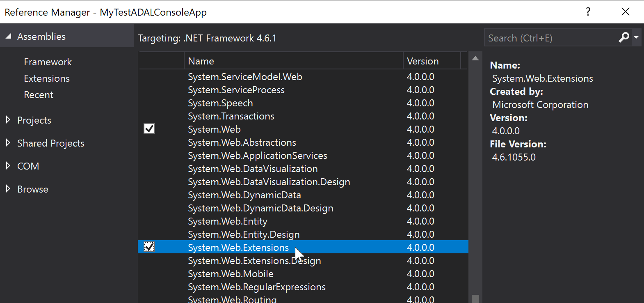Select System.Web.Mobile row
This screenshot has height=303, width=644.
point(303,274)
